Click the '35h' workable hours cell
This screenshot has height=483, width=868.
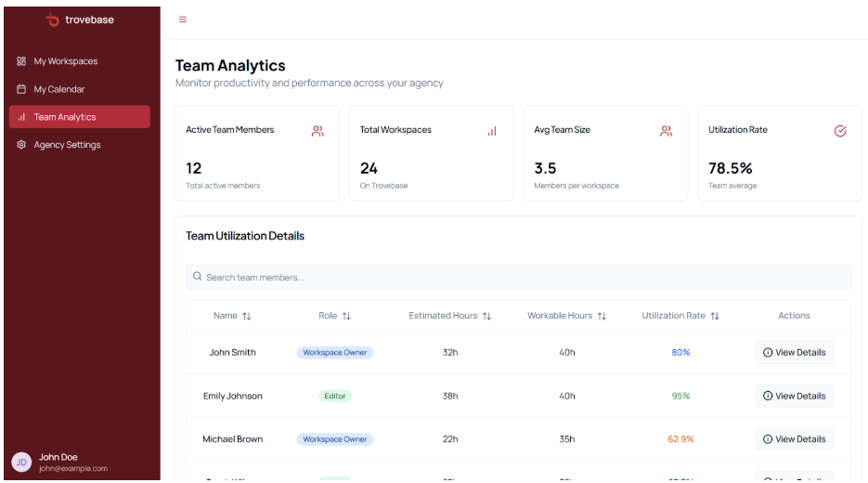567,438
